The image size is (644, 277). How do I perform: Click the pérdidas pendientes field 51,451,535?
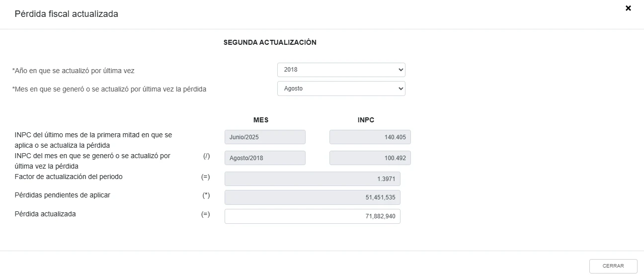(x=313, y=197)
